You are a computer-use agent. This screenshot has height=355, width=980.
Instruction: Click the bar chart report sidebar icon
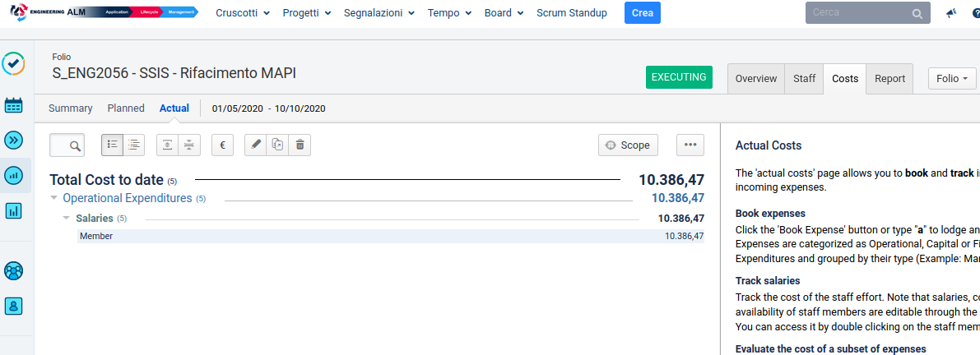pyautogui.click(x=14, y=211)
